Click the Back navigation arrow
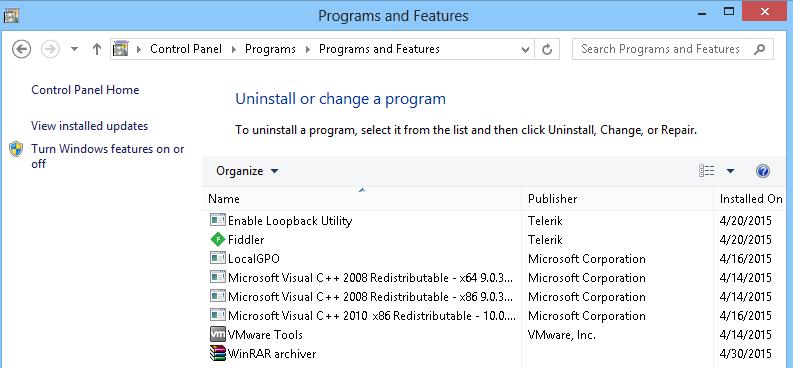This screenshot has height=368, width=793. pos(21,49)
